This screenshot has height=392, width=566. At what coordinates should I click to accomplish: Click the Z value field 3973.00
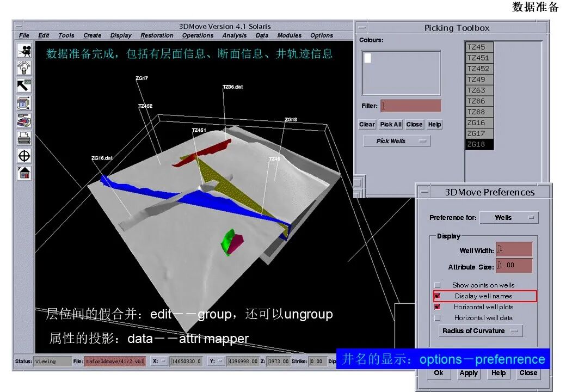point(278,361)
